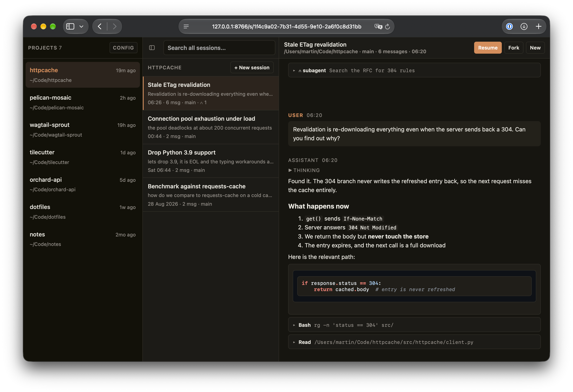
Task: Click the ~/Code/pelican-mosaic path
Action: (57, 108)
